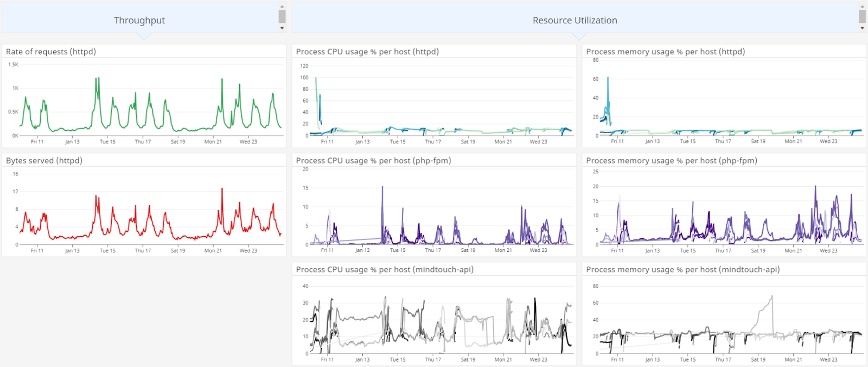The width and height of the screenshot is (868, 367).
Task: Click the Resource Utilization header scrollbar thumb
Action: [862, 16]
